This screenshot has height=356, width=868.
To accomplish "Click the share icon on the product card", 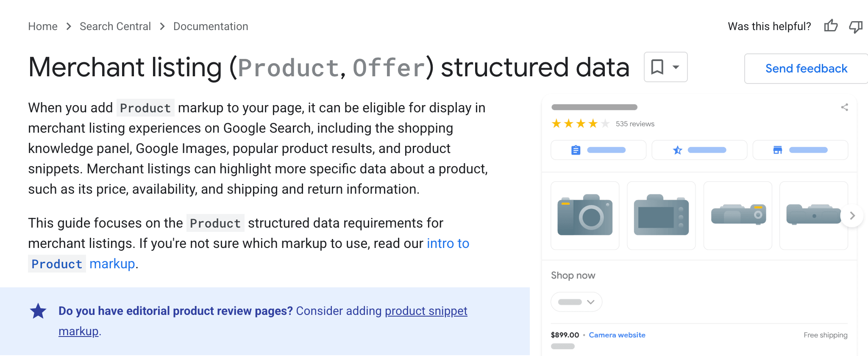I will tap(845, 108).
